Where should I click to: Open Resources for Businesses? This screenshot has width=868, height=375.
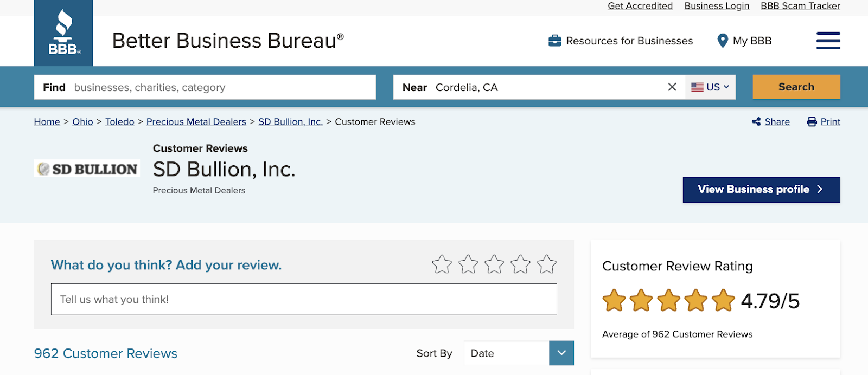tap(621, 41)
